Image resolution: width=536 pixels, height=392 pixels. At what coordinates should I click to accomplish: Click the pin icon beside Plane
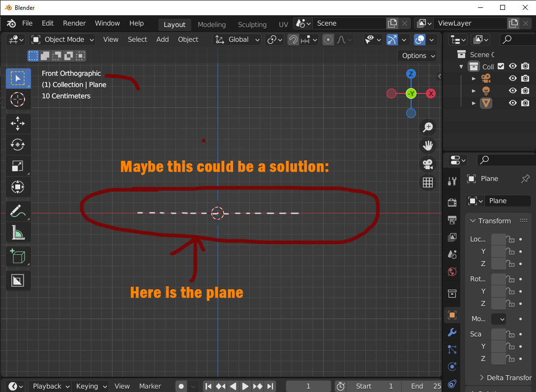525,179
